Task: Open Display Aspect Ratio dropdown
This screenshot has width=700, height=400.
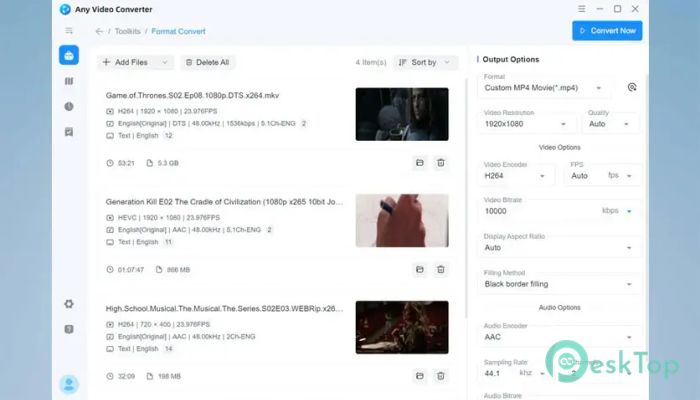Action: 559,248
